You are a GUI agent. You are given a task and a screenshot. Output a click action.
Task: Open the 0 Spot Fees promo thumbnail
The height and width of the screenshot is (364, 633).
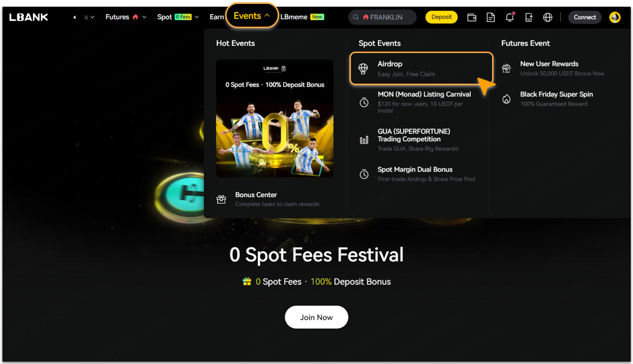[x=275, y=118]
